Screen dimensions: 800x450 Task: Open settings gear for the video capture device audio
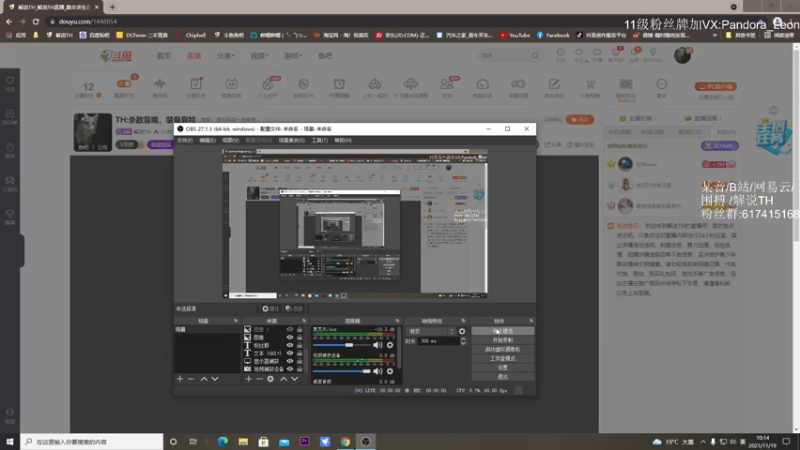tap(390, 371)
